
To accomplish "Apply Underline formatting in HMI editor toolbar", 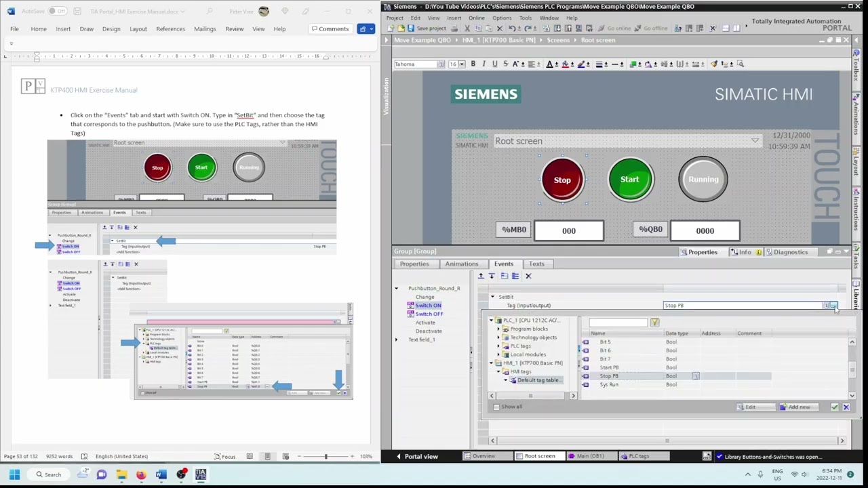I will point(494,64).
